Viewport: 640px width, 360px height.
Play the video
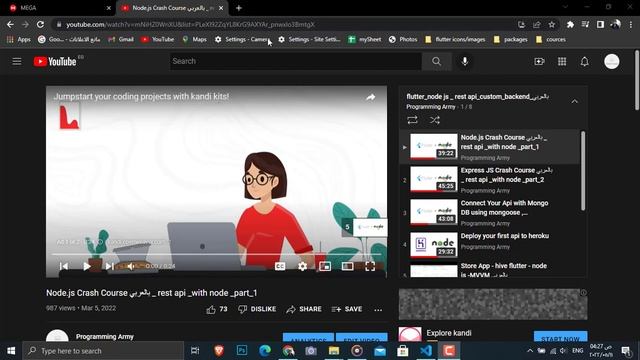coord(87,266)
